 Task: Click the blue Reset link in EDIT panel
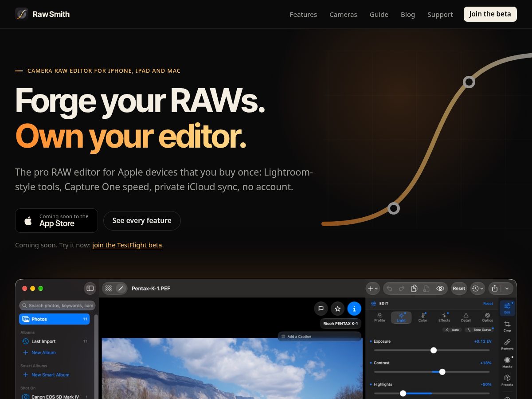coord(488,304)
